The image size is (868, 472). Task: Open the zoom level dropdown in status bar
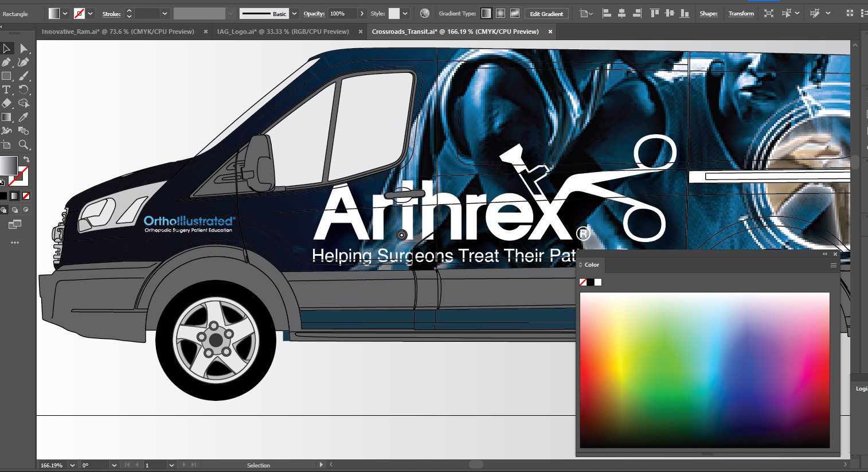click(71, 465)
